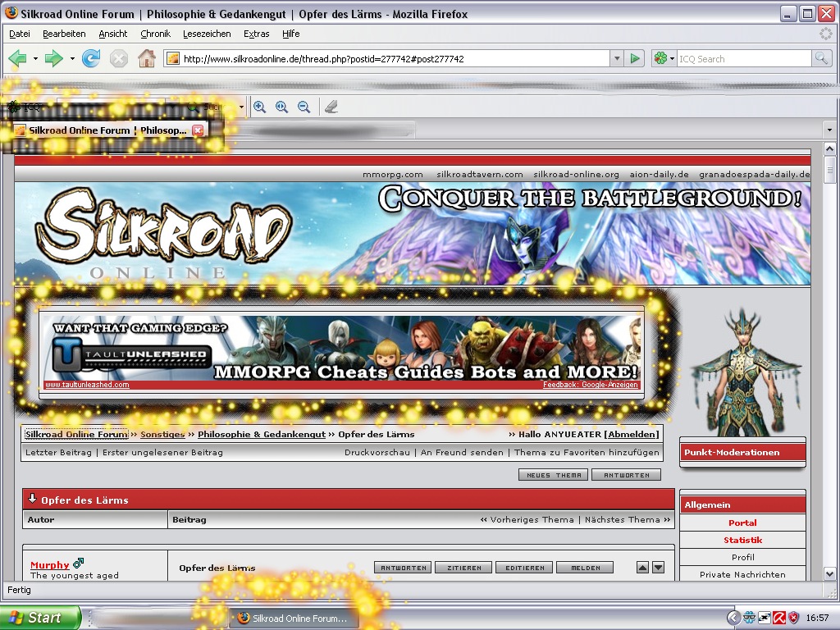Image resolution: width=840 pixels, height=630 pixels.
Task: Click the eraser icon in the toolbar
Action: point(331,107)
